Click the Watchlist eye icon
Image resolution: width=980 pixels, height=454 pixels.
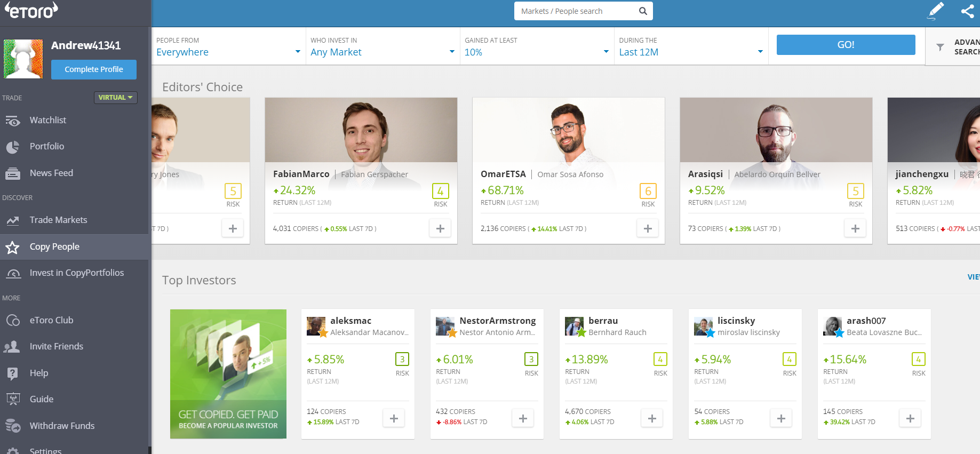pyautogui.click(x=13, y=121)
